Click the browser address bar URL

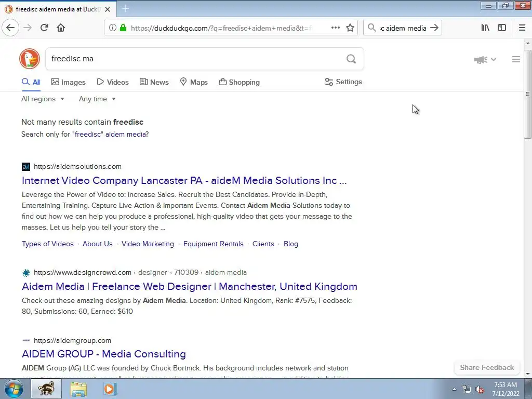click(220, 28)
